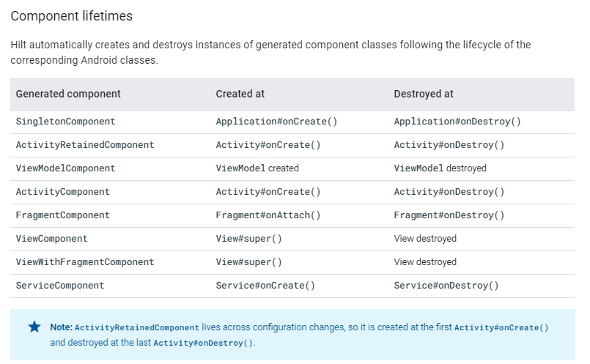Select the FragmentComponent table entry
590x364 pixels.
tap(63, 215)
